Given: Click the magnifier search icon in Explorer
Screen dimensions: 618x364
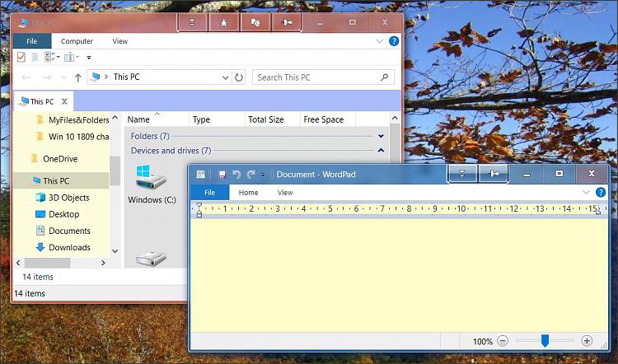Looking at the screenshot, I should (384, 77).
